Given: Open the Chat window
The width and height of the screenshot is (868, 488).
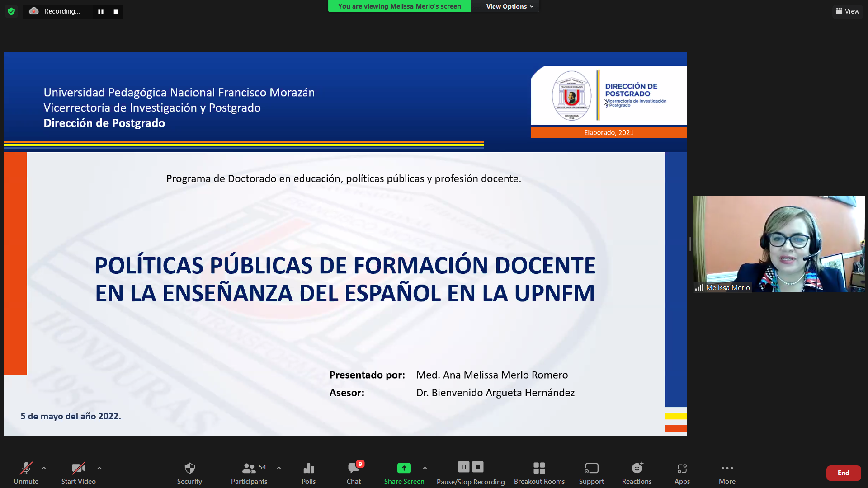Looking at the screenshot, I should [x=354, y=473].
